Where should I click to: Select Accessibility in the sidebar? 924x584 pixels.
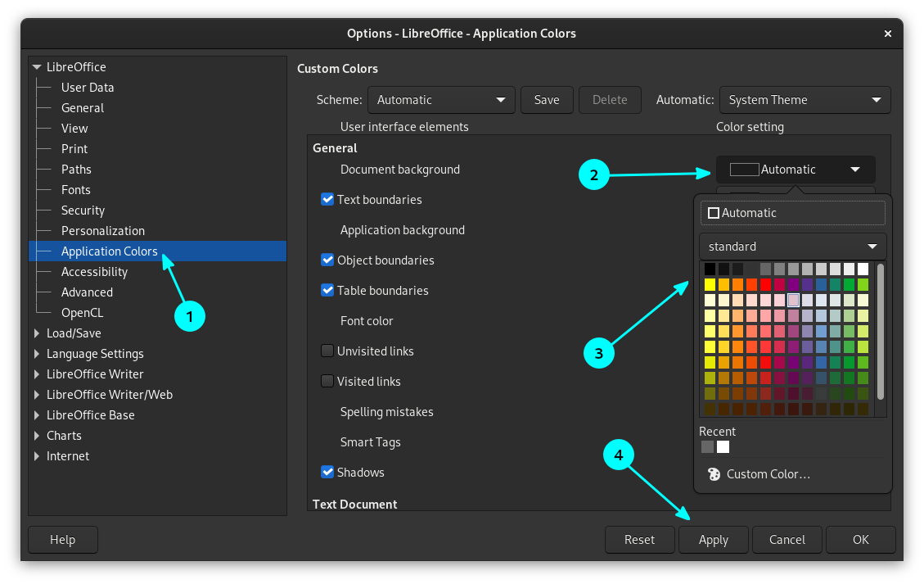[x=94, y=271]
